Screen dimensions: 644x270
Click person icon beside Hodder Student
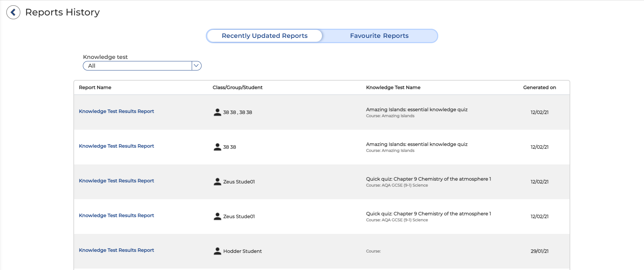[x=217, y=251]
